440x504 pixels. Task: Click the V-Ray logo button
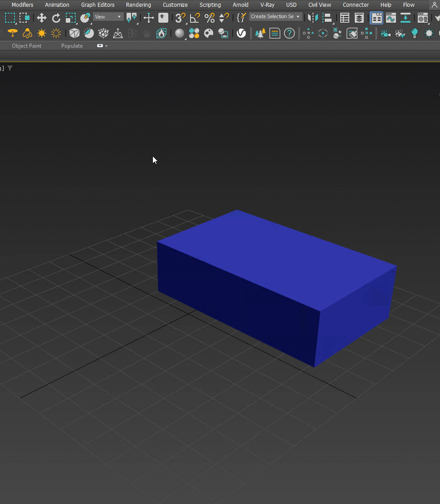[x=241, y=33]
